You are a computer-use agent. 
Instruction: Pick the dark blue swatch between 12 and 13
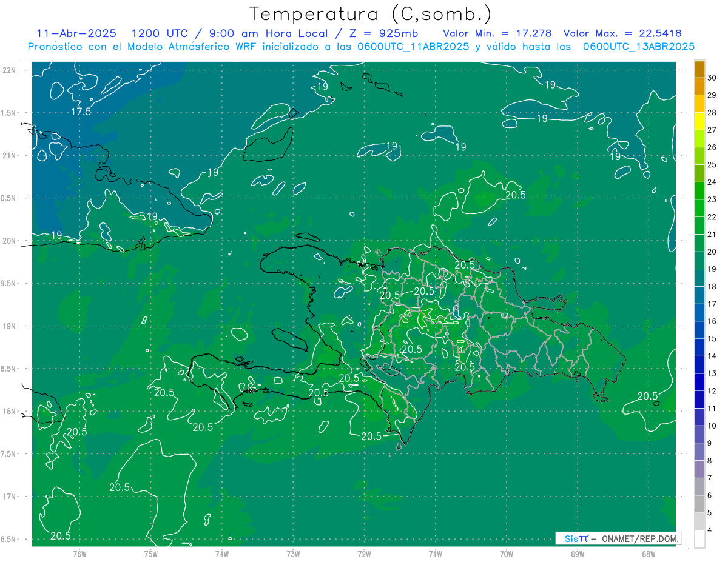[x=699, y=382]
